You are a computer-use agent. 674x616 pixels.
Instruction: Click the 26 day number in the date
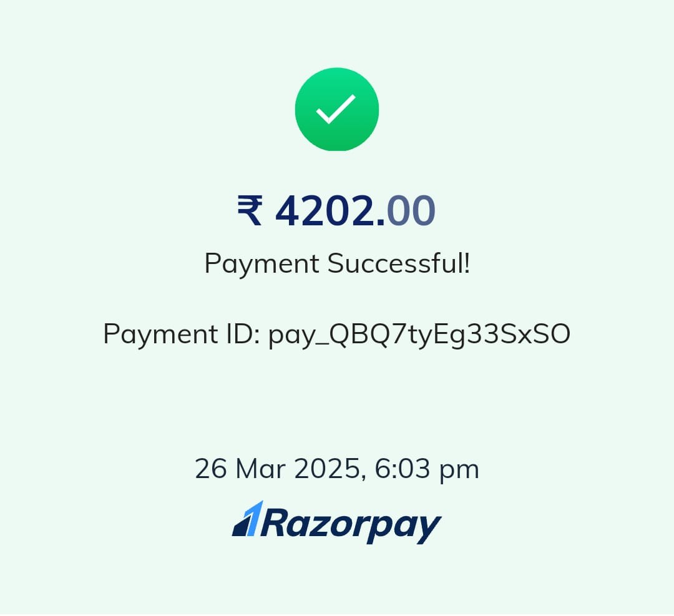[x=211, y=469]
